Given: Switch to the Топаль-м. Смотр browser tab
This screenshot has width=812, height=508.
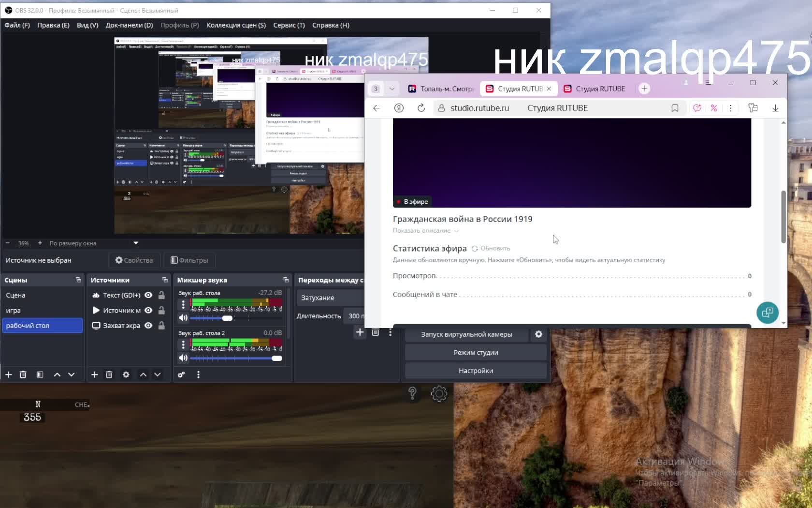Looking at the screenshot, I should point(441,89).
